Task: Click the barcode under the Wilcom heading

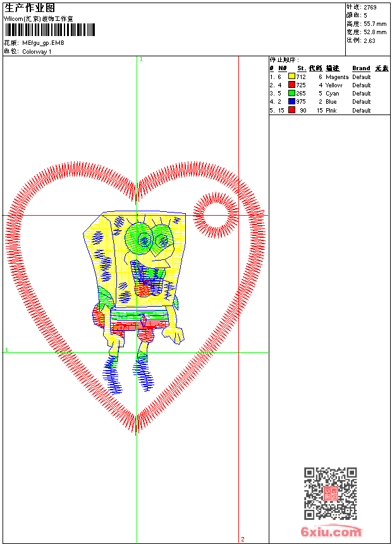Action: click(49, 30)
